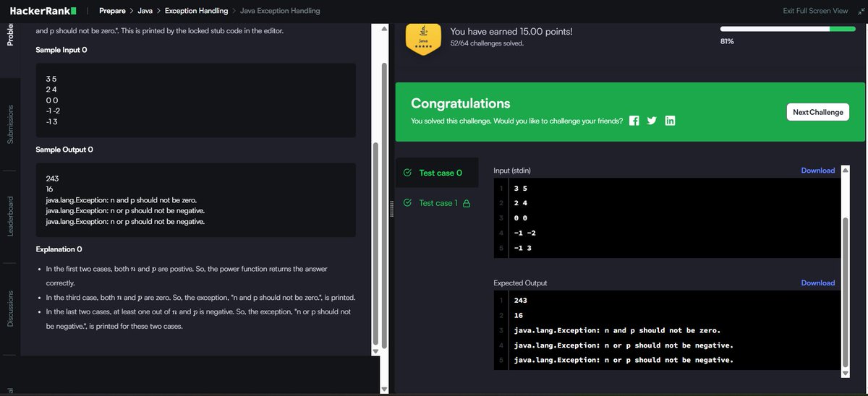Share on Twitter icon
This screenshot has height=396, width=868.
652,121
